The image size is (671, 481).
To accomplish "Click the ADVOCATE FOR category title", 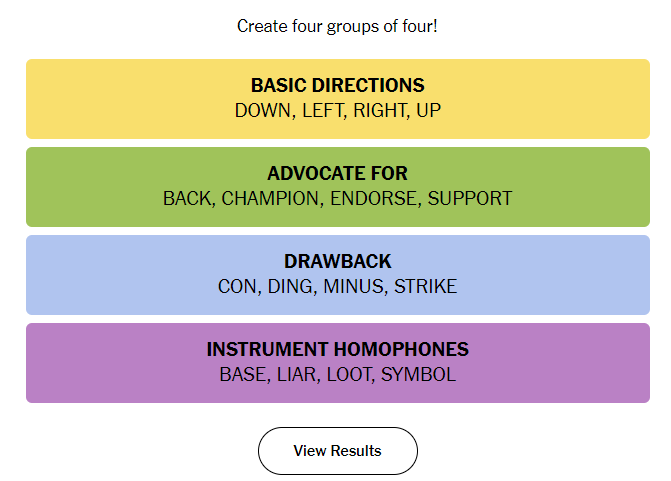I will (x=338, y=173).
